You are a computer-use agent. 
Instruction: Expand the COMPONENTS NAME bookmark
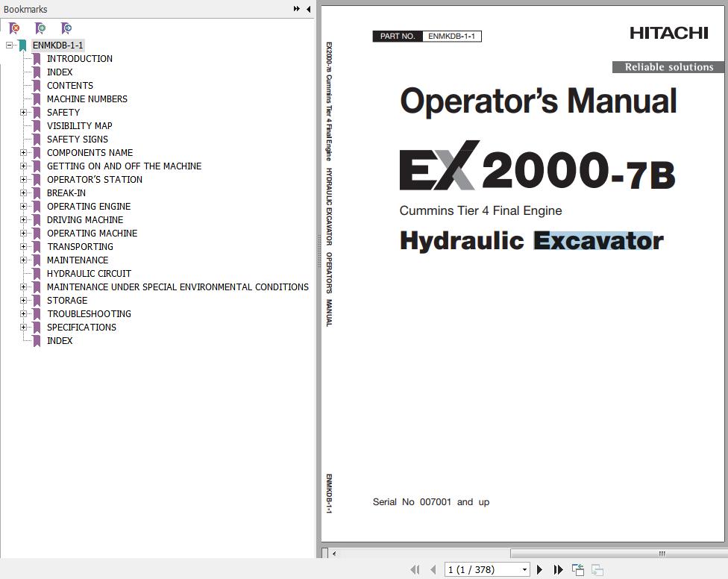(23, 152)
